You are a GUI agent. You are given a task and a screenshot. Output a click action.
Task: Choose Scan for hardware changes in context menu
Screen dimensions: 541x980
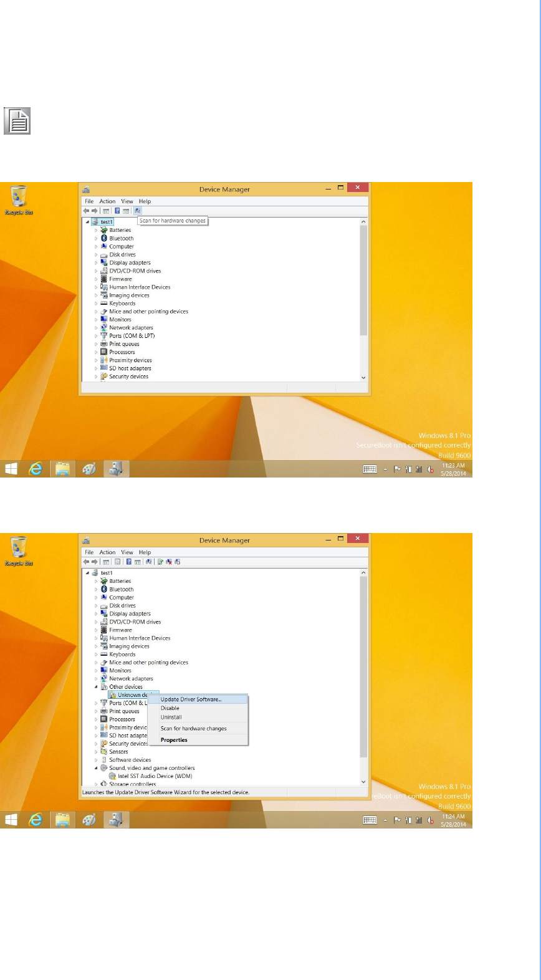198,728
